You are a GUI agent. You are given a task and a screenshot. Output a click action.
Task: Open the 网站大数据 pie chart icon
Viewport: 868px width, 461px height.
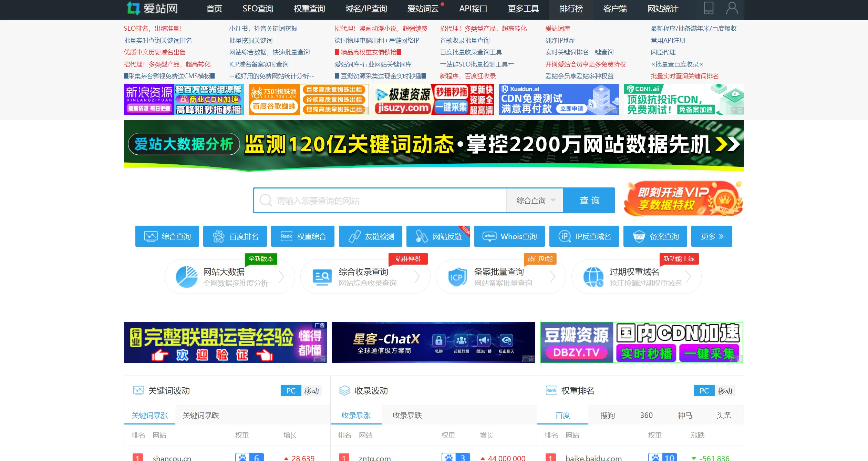point(186,277)
